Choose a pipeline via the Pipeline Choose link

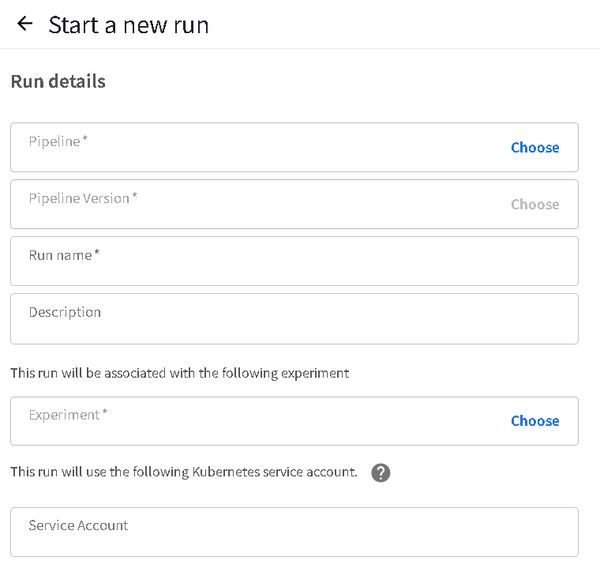point(535,148)
